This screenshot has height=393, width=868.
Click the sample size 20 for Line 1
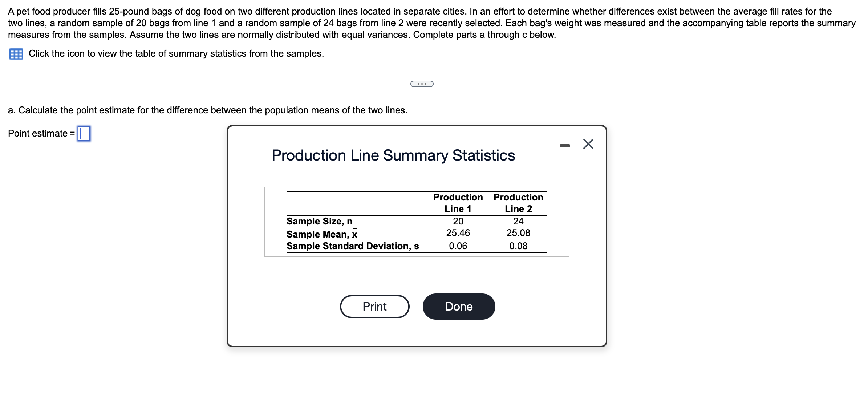click(458, 221)
